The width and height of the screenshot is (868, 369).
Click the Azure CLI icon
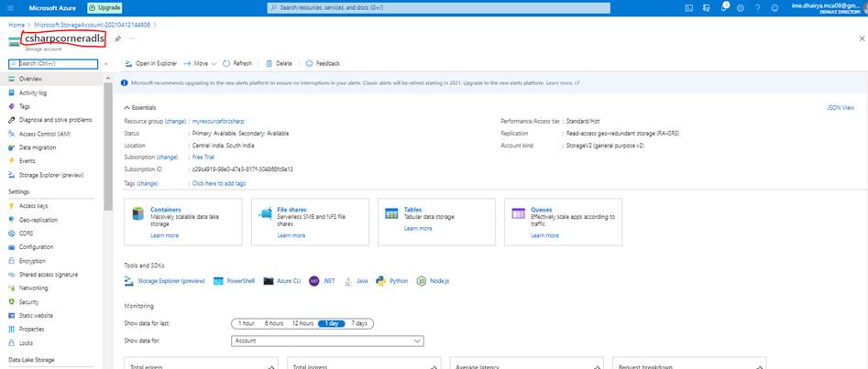pyautogui.click(x=269, y=281)
